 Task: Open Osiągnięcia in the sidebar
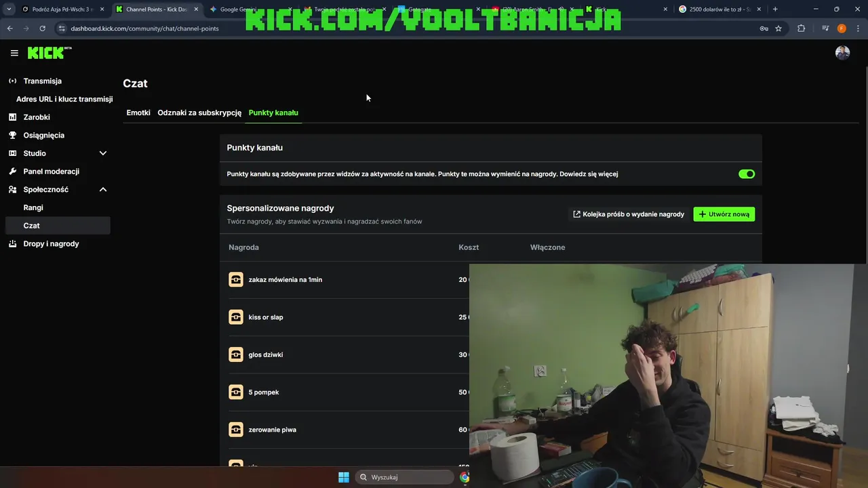pyautogui.click(x=43, y=135)
